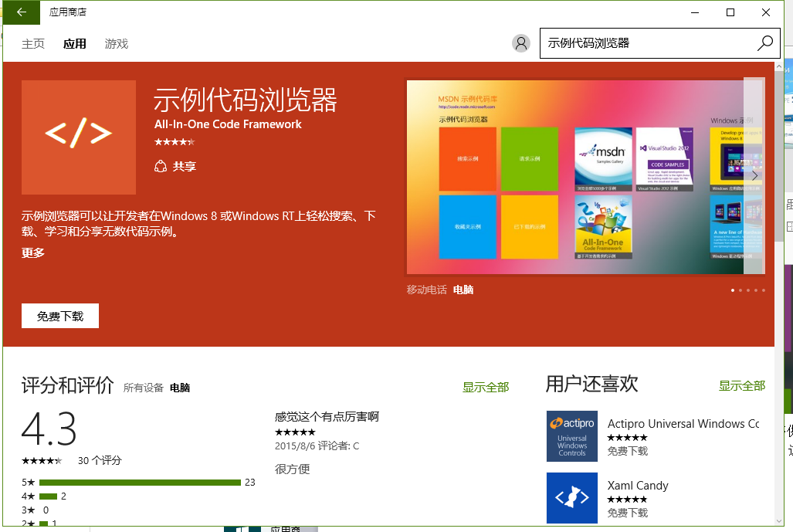793x532 pixels.
Task: Click the 5-star rating bar
Action: point(140,483)
